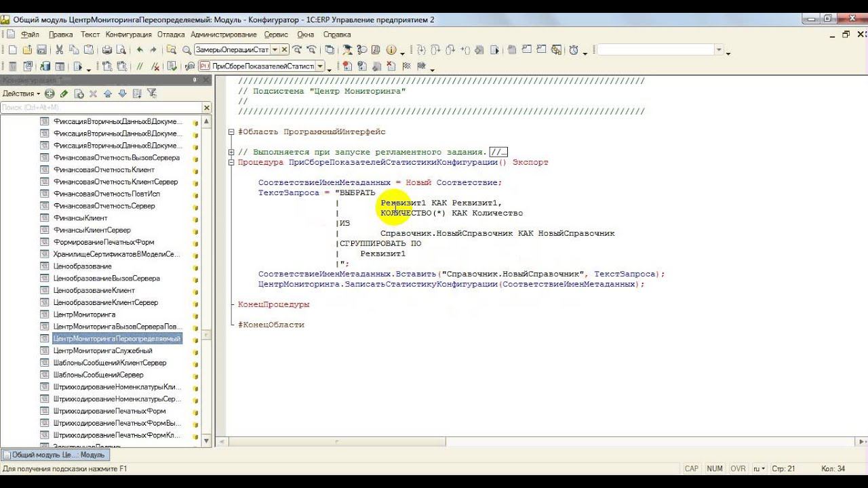Image resolution: width=868 pixels, height=488 pixels.
Task: Select the ШтрихкодированиеПечатныхФорм module
Action: [x=109, y=411]
